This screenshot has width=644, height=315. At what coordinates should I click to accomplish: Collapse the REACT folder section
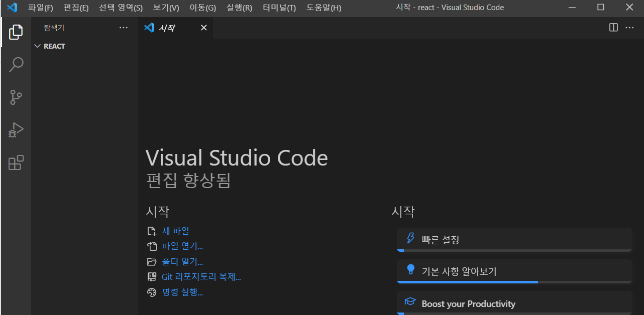[x=37, y=46]
